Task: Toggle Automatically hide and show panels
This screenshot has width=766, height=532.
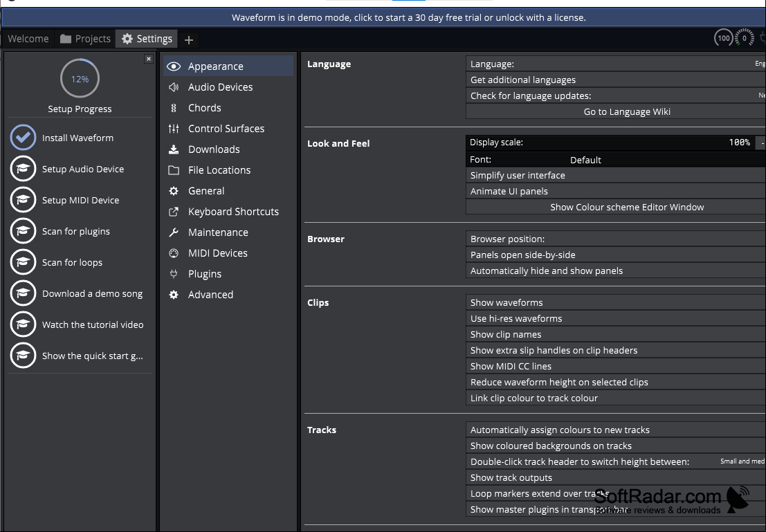Action: coord(616,270)
